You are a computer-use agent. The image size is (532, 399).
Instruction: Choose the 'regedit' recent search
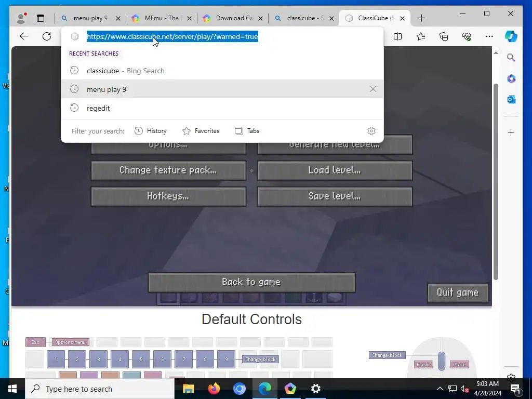coord(222,108)
